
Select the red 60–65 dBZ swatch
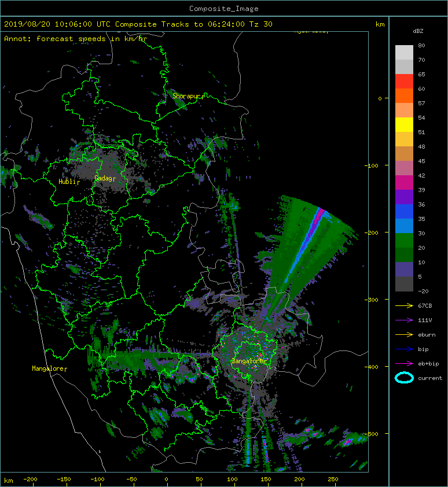click(404, 81)
